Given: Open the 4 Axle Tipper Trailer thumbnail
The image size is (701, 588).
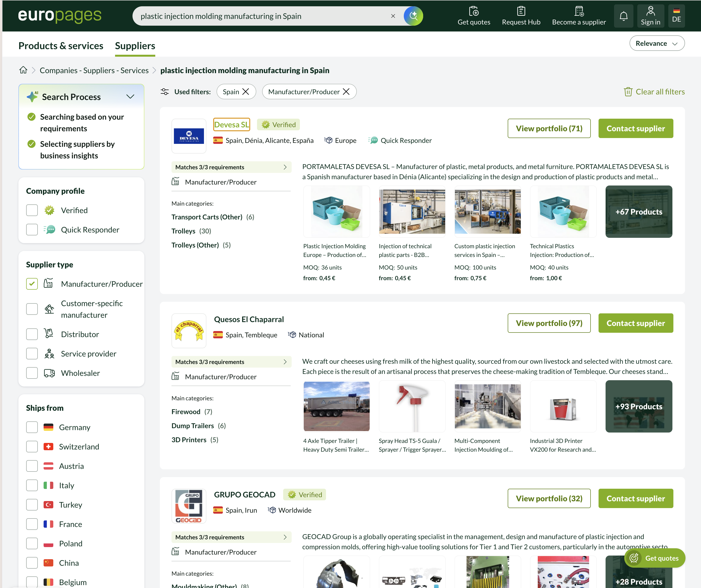Looking at the screenshot, I should (x=336, y=406).
